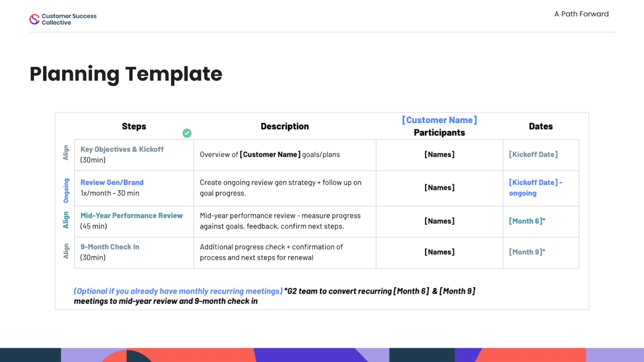This screenshot has height=362, width=644.
Task: Click '(Optional if you already have monthly recurring meetings)'
Action: tap(178, 291)
